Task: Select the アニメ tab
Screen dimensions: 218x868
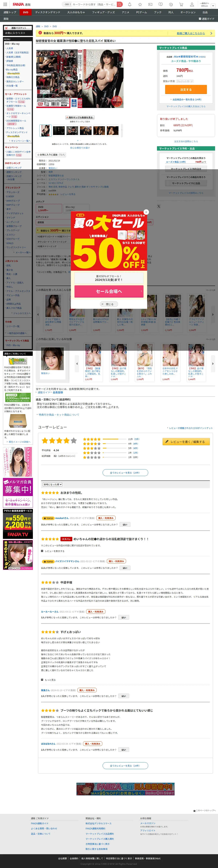Action: click(125, 12)
